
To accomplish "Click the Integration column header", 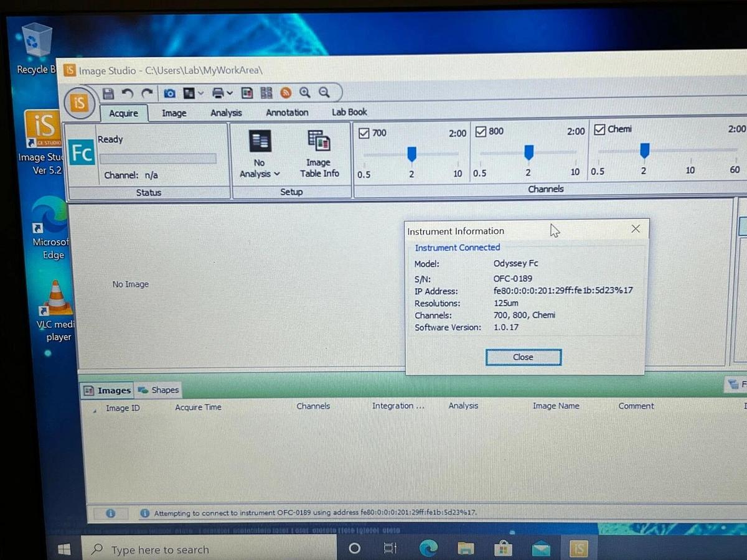I will 398,406.
